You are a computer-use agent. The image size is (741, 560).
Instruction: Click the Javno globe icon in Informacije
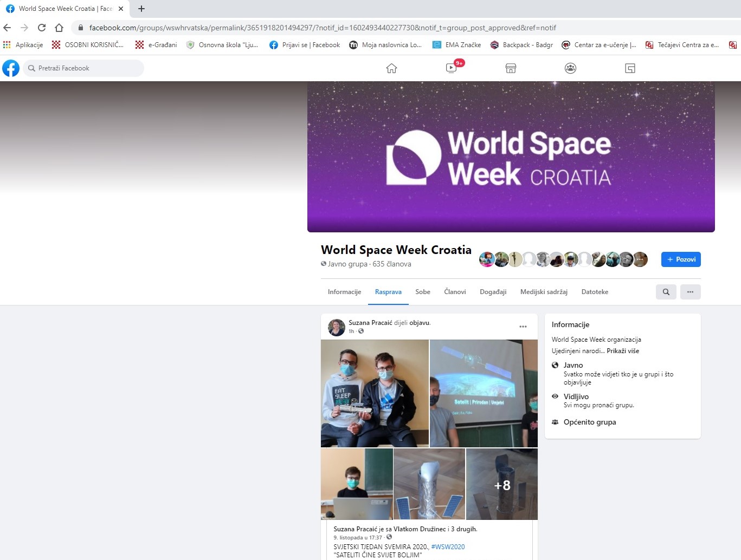tap(555, 366)
